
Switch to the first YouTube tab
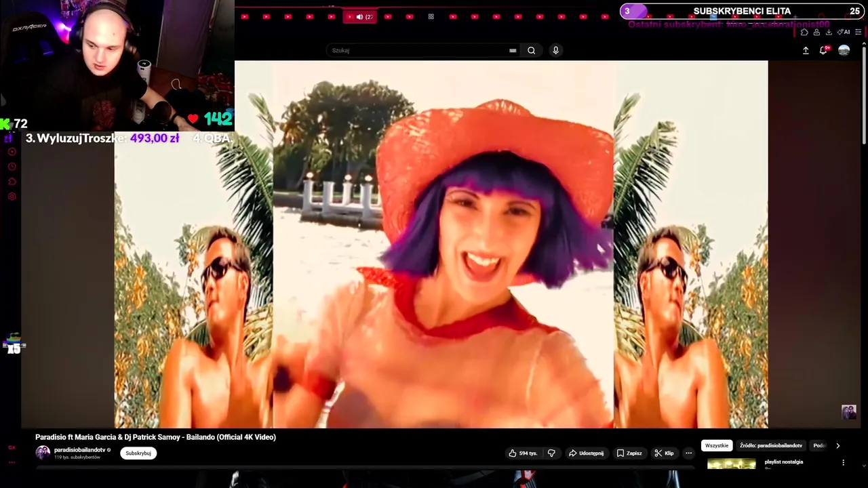click(245, 16)
